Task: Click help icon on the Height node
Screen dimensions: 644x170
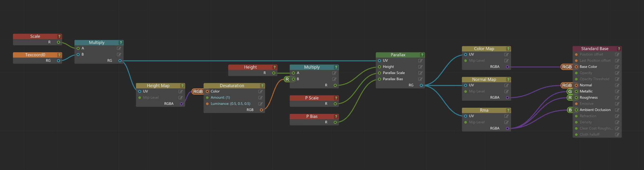Action: 274,67
